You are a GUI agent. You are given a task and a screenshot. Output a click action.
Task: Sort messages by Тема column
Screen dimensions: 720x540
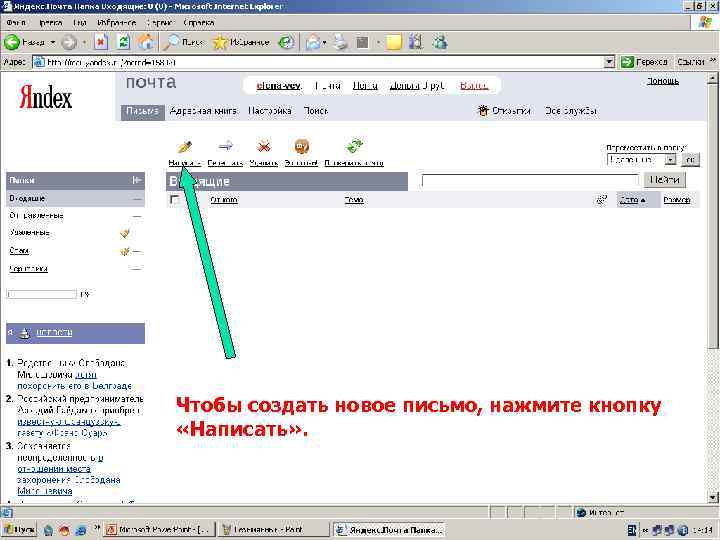tap(354, 200)
